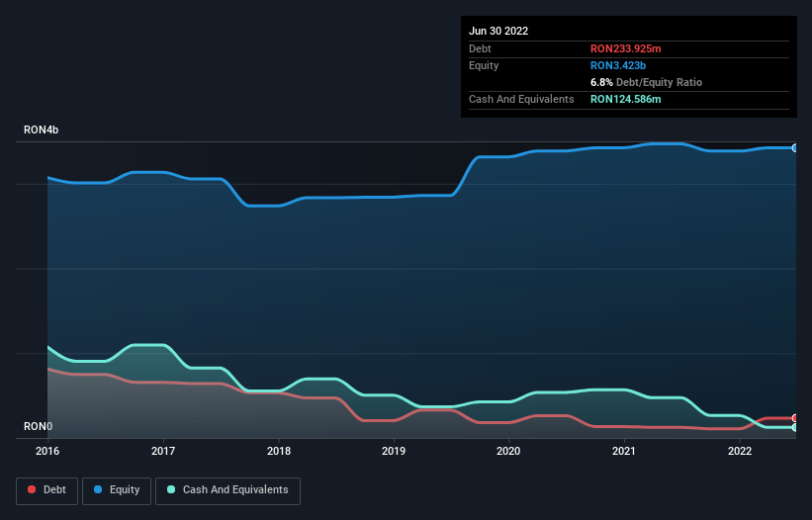
Task: Select the 2022 x-axis label
Action: click(740, 451)
